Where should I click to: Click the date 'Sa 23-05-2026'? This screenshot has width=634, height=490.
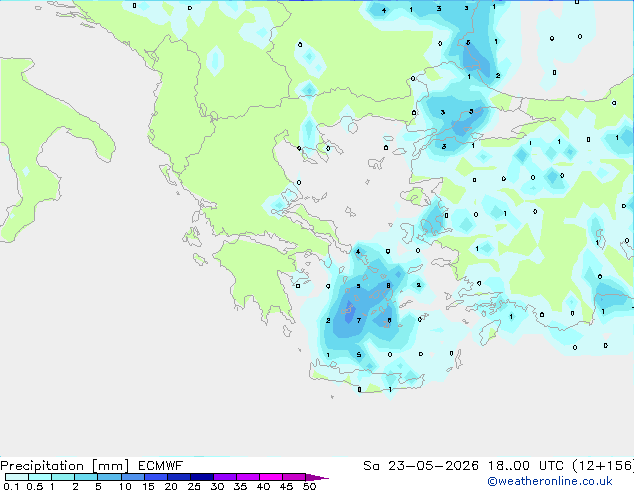(421, 466)
